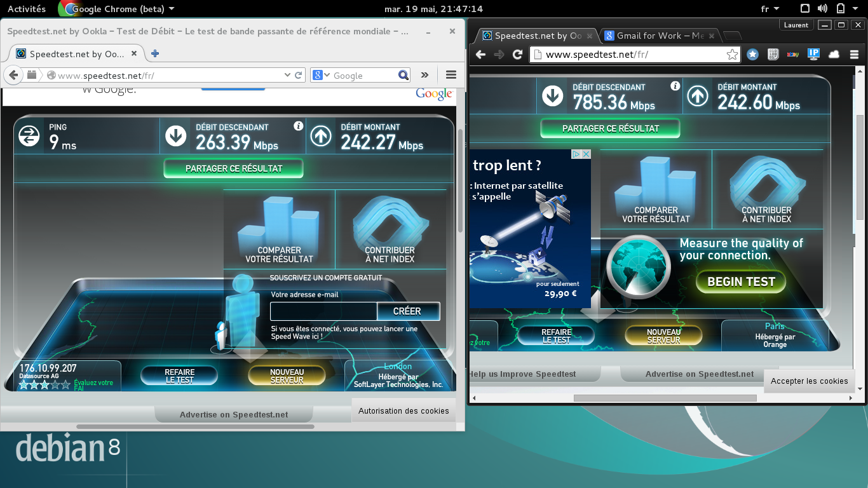Reload the page in right Chrome window
This screenshot has width=868, height=488.
(x=517, y=55)
